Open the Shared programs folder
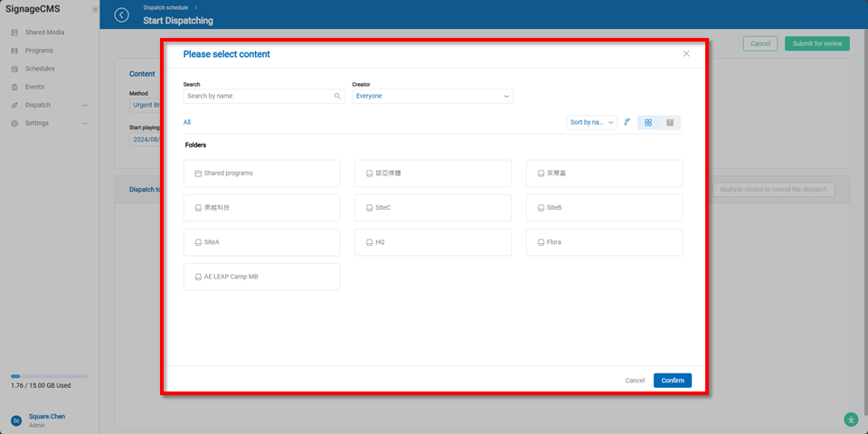The height and width of the screenshot is (434, 868). click(261, 174)
